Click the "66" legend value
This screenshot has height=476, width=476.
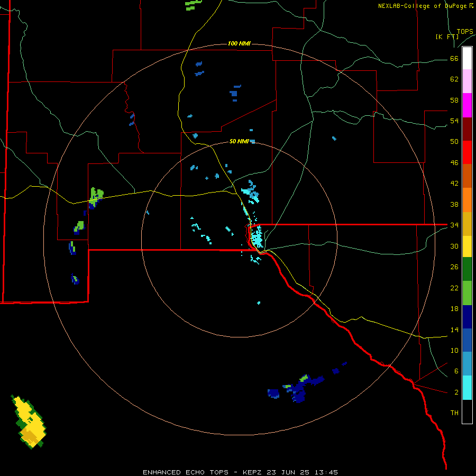pyautogui.click(x=454, y=58)
